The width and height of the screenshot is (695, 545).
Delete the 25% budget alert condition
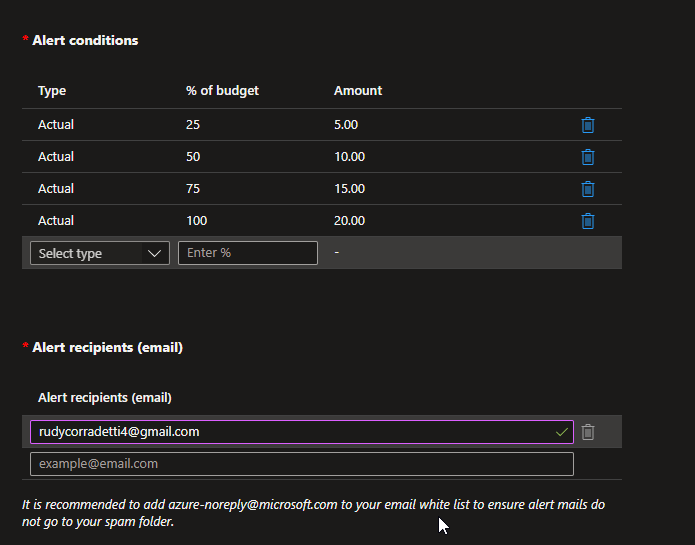click(588, 125)
